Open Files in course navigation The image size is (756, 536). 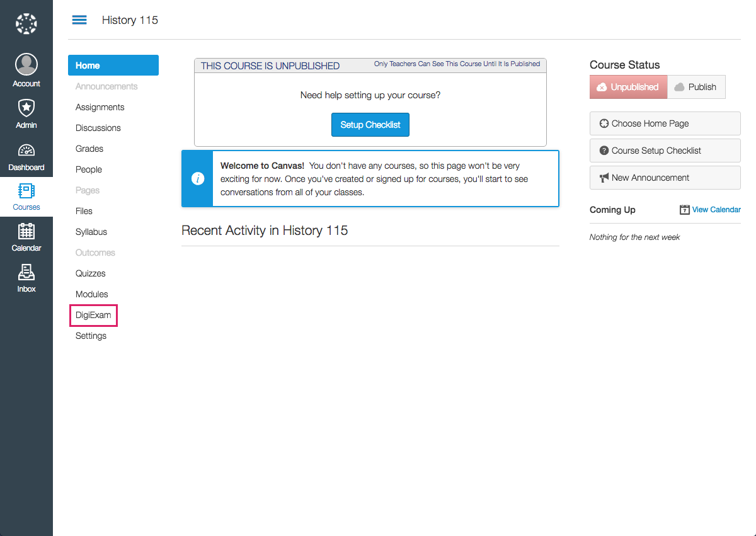pos(84,211)
